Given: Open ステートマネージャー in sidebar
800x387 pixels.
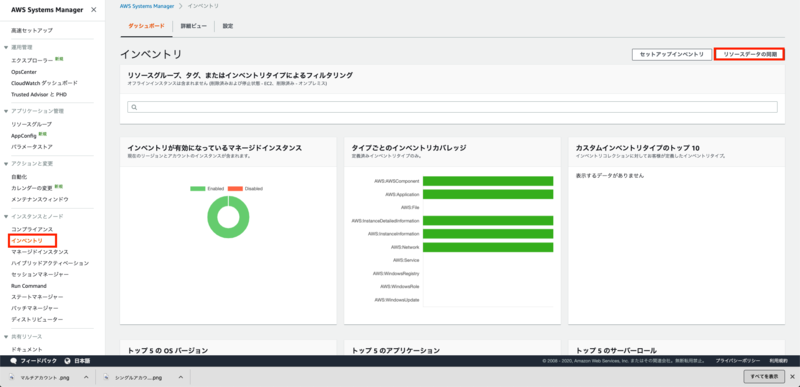Looking at the screenshot, I should [37, 297].
